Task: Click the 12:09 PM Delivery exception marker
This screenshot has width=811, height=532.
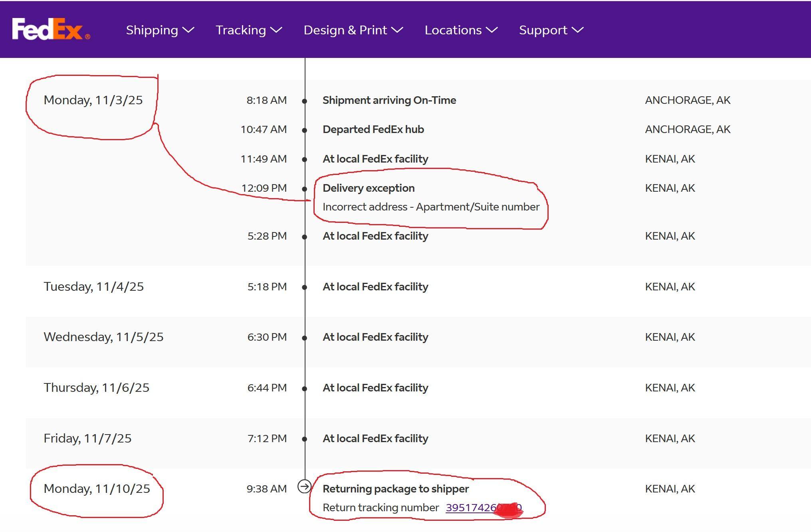Action: [x=305, y=189]
